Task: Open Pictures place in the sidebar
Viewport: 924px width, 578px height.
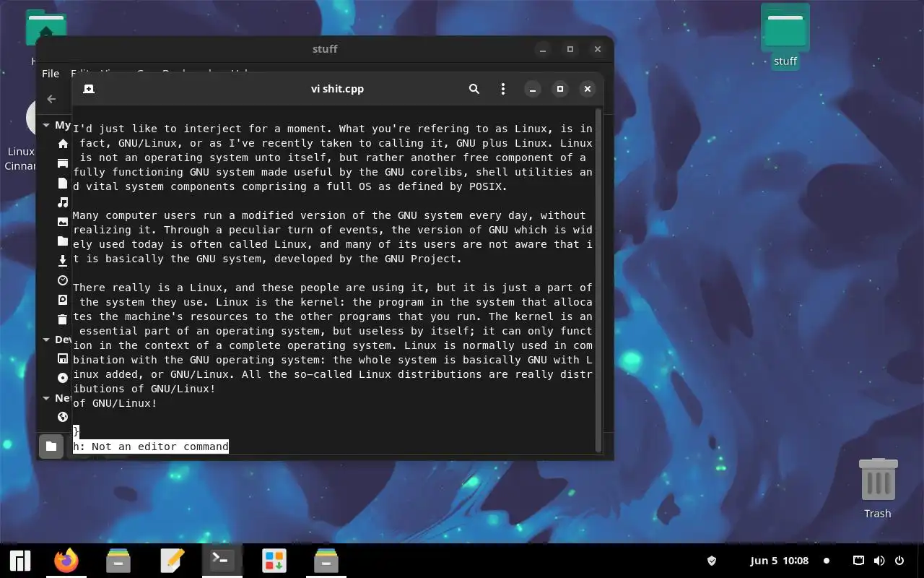Action: (x=63, y=222)
